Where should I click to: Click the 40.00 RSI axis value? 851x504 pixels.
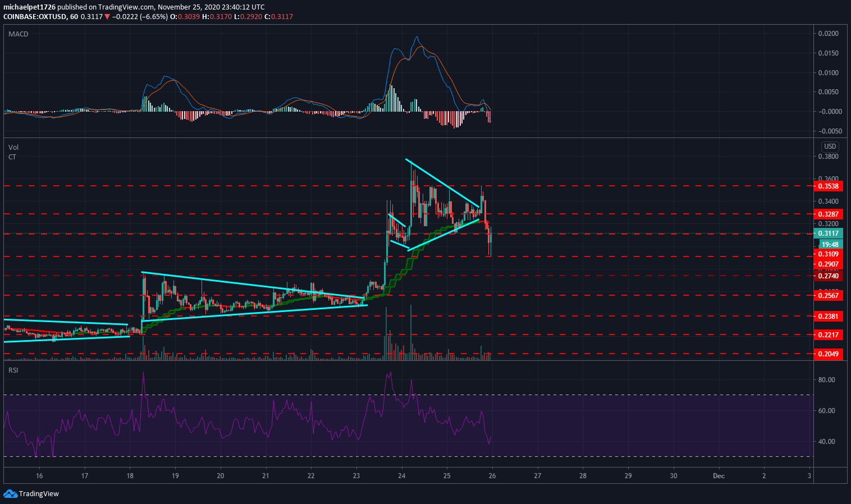tap(827, 442)
